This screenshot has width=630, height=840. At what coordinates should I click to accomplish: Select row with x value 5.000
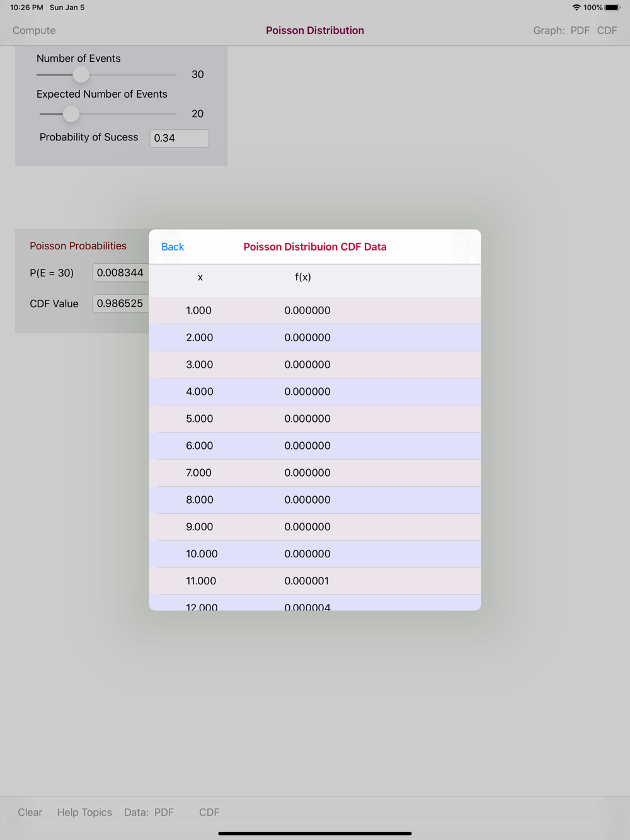(315, 419)
